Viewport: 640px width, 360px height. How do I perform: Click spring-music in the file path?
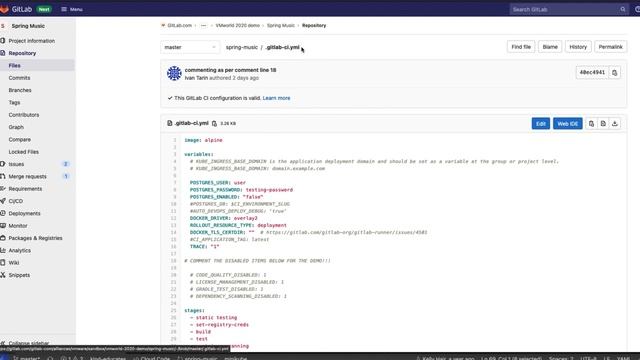[x=242, y=47]
